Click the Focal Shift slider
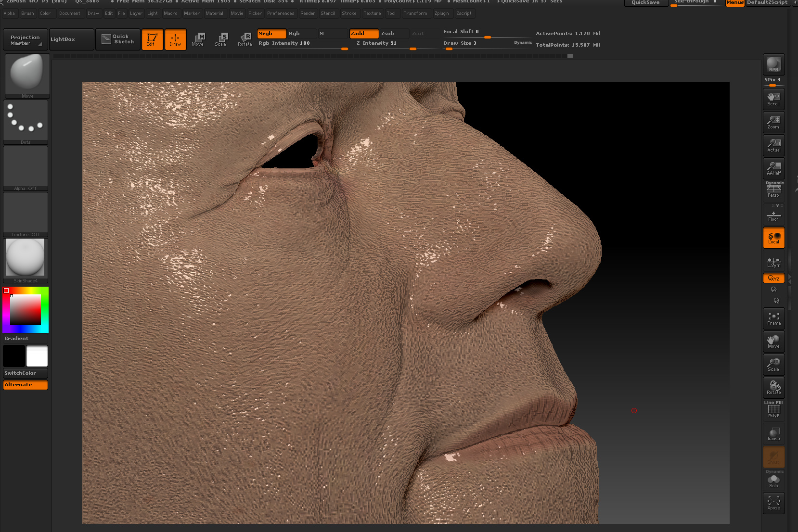The image size is (798, 532). point(487,33)
